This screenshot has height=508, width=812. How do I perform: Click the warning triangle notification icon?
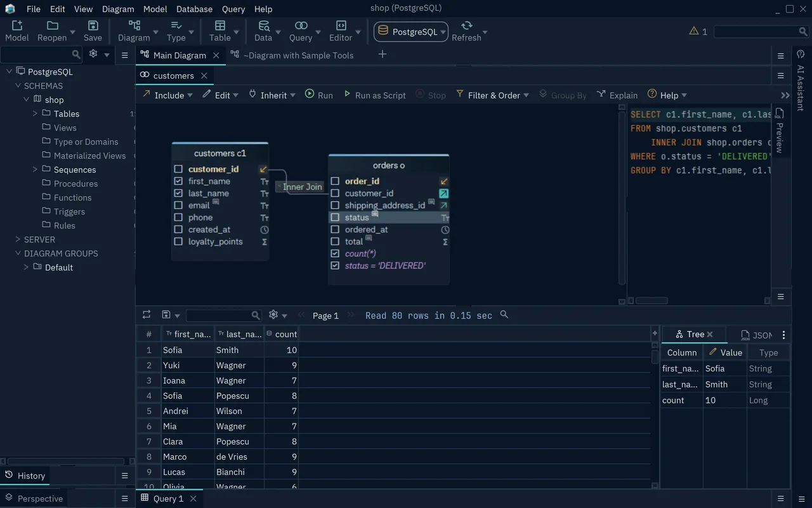coord(694,31)
